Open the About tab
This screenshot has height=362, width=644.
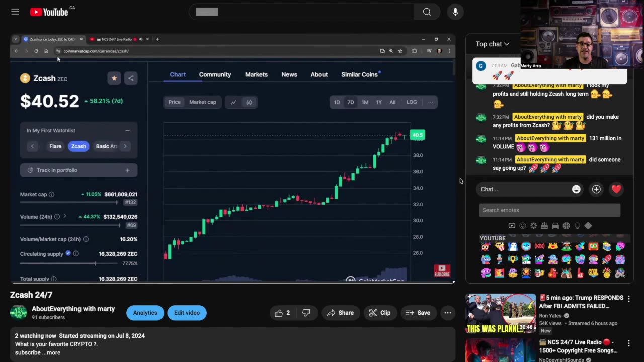click(319, 74)
